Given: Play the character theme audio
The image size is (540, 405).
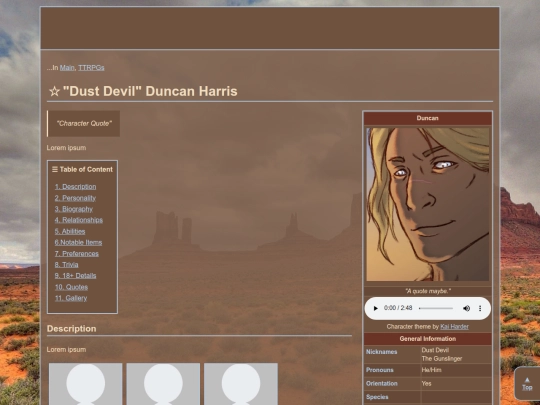Looking at the screenshot, I should pos(375,308).
